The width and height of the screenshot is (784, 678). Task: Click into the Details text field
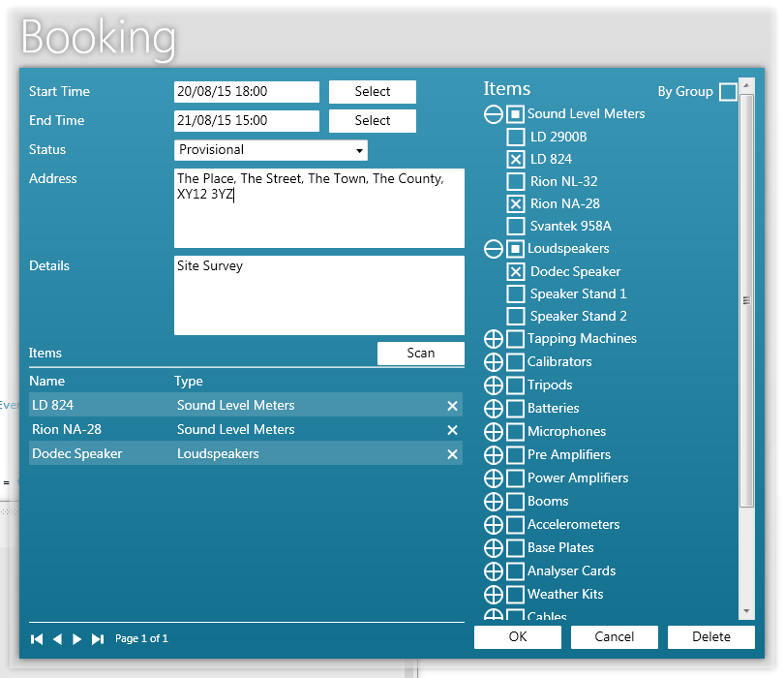318,295
